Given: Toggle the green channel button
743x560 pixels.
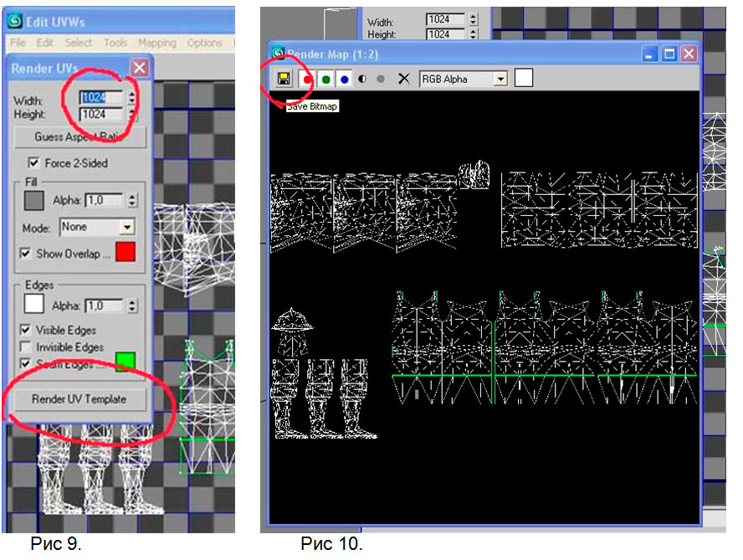Looking at the screenshot, I should [x=325, y=79].
